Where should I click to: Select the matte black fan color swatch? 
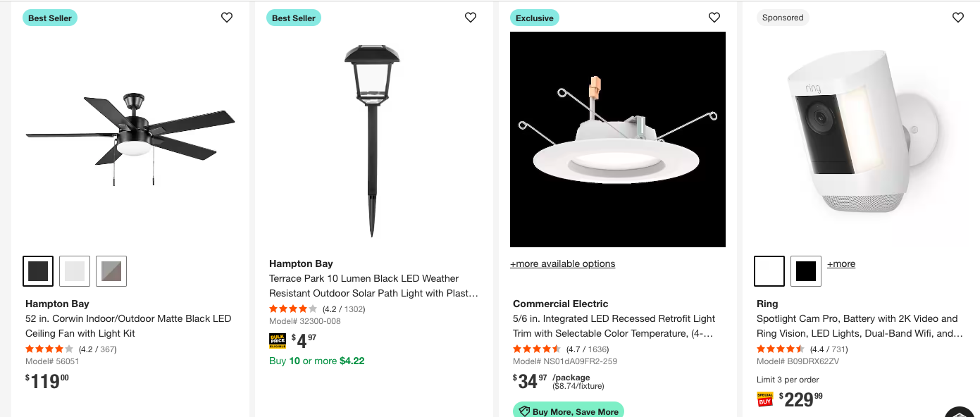38,271
